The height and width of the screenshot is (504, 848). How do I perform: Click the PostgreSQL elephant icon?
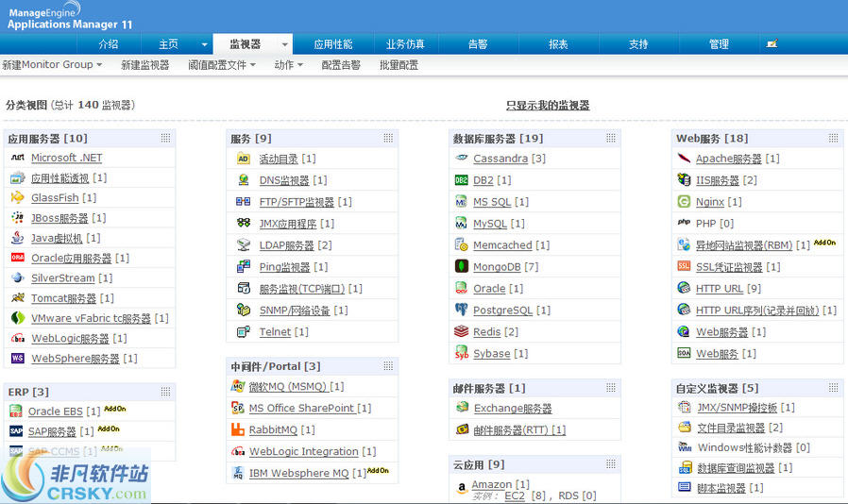point(461,311)
